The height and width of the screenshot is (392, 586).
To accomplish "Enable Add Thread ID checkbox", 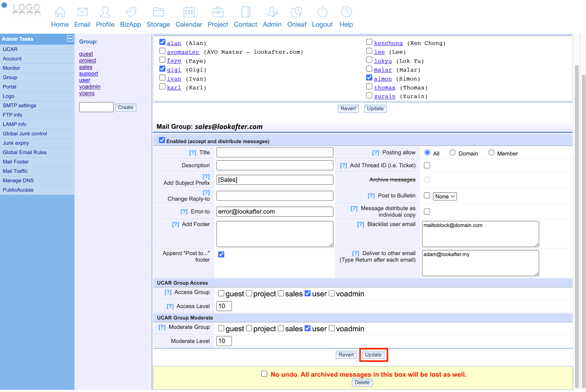I will [x=427, y=165].
